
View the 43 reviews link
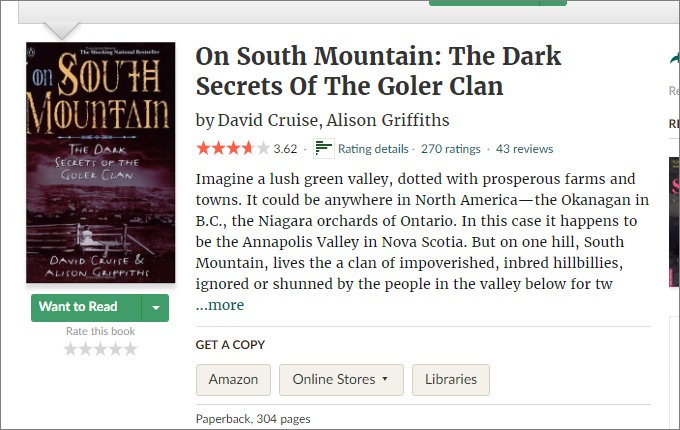pos(524,149)
